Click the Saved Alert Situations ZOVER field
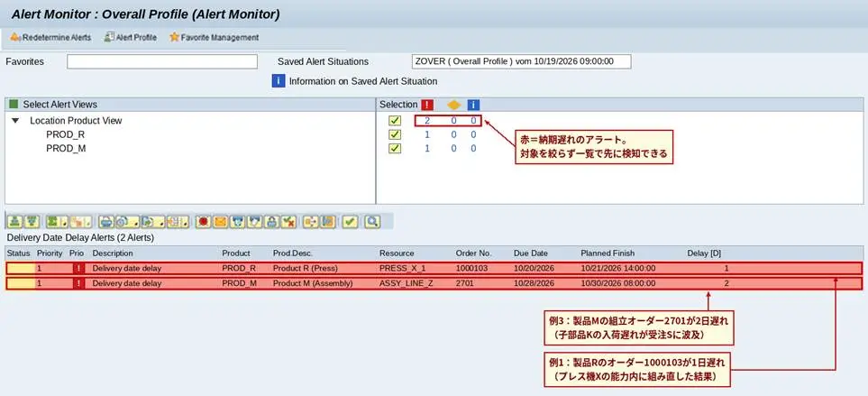 coord(522,61)
